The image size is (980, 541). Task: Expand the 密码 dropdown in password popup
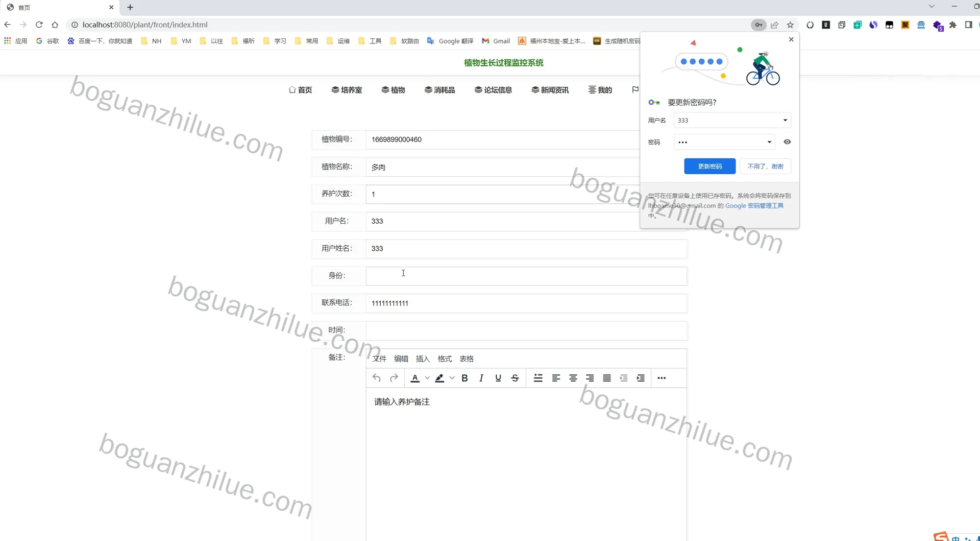tap(769, 142)
